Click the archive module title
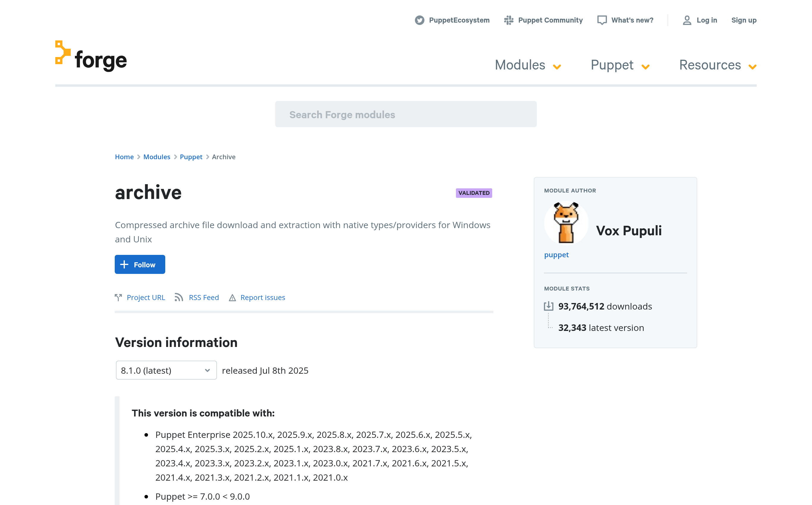The height and width of the screenshot is (505, 812). (x=148, y=193)
